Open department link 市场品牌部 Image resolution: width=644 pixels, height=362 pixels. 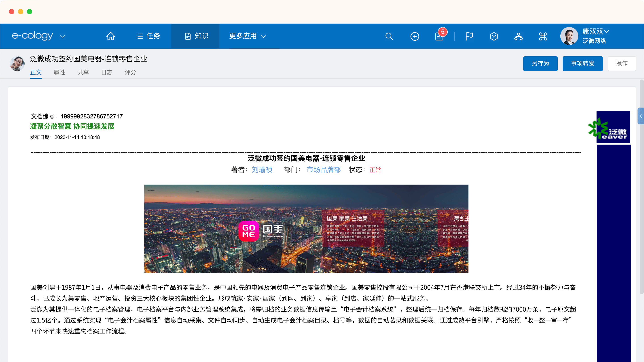tap(324, 170)
